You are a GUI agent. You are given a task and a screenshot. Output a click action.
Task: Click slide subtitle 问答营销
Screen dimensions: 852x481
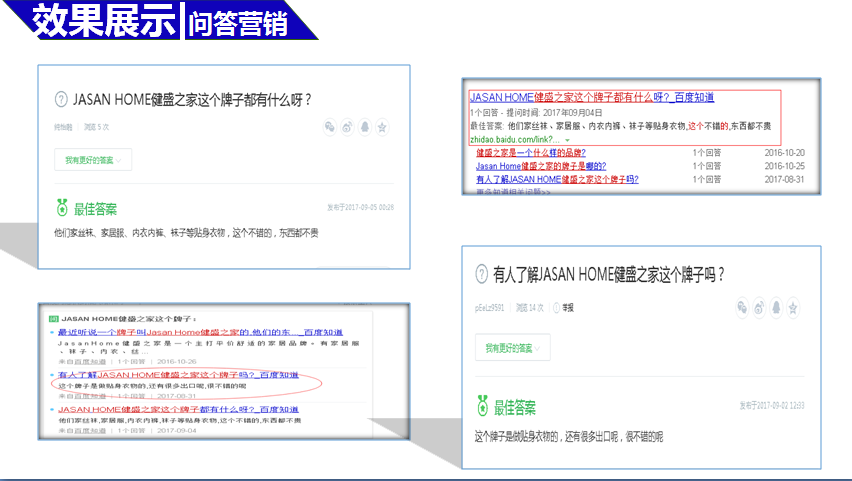point(237,24)
